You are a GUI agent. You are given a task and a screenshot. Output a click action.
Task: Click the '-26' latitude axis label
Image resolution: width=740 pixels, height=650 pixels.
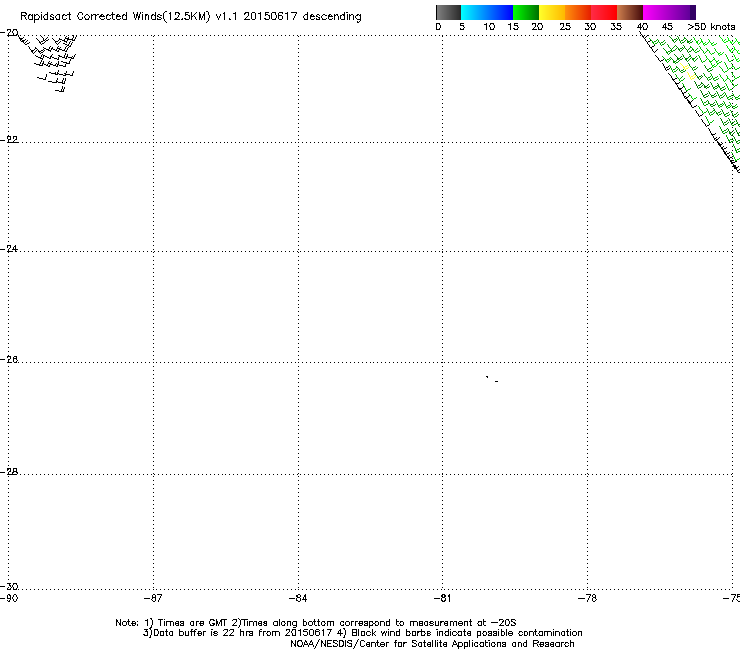9,360
